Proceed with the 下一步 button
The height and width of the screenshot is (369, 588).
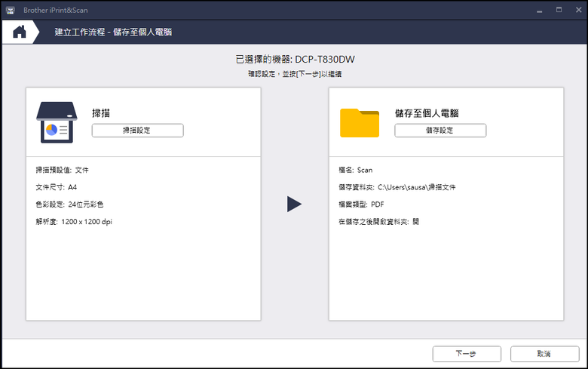467,354
